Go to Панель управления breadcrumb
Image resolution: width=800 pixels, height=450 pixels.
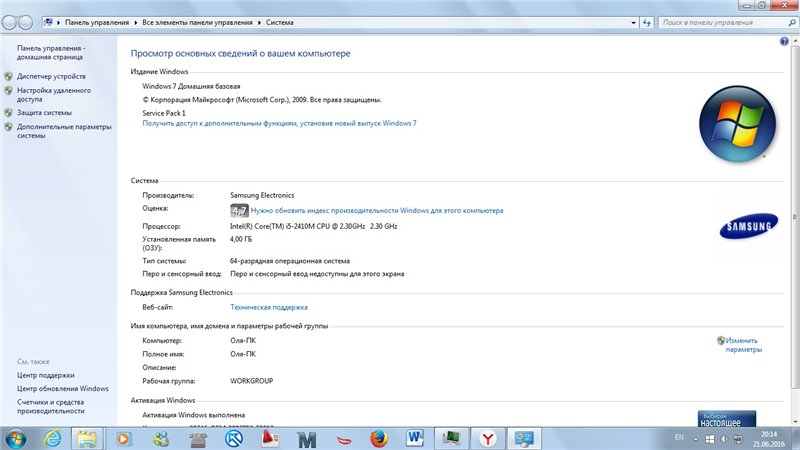(97, 22)
